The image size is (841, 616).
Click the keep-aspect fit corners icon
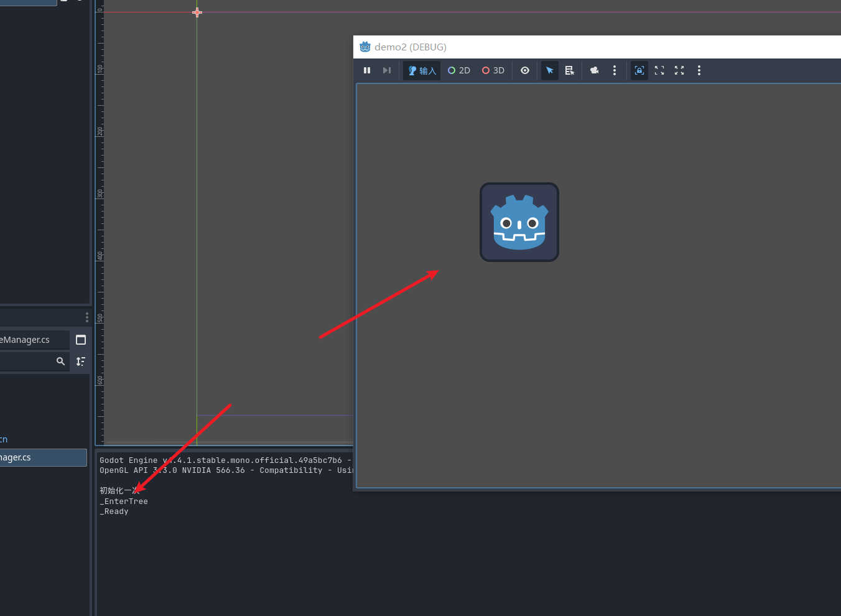pyautogui.click(x=659, y=70)
